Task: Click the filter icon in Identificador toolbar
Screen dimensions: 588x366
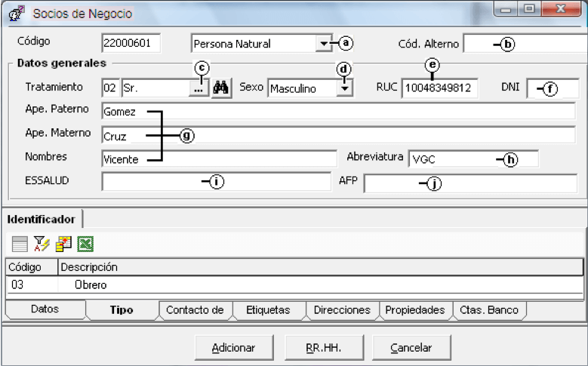Action: pos(42,244)
